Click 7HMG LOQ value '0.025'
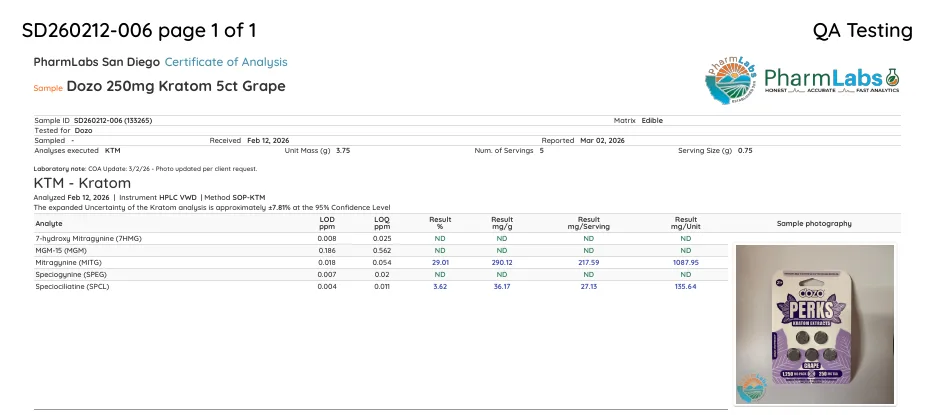 click(x=382, y=239)
